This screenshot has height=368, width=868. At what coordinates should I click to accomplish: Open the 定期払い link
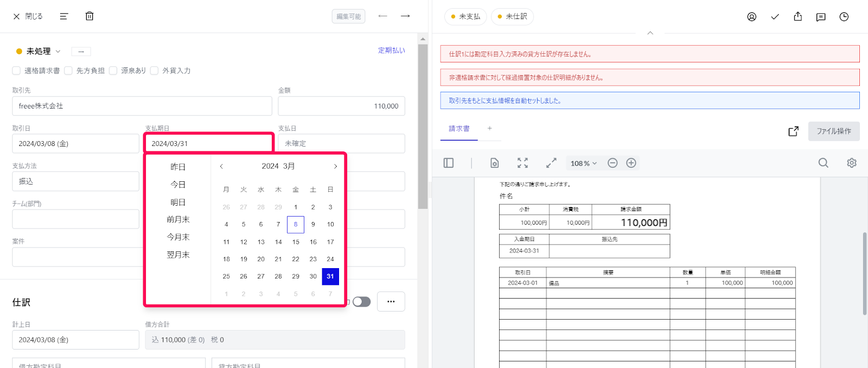(x=392, y=50)
